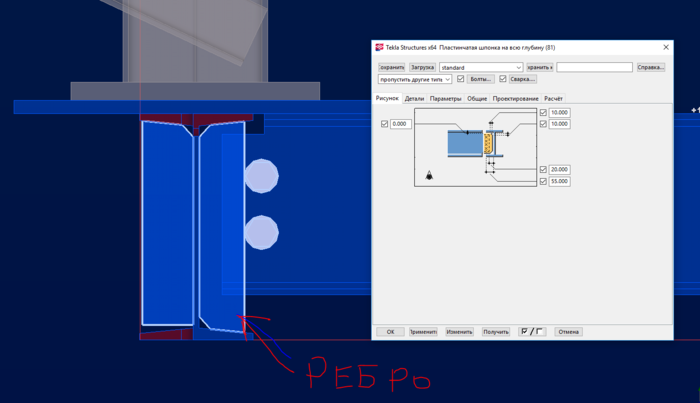Uncheck the 55.000 value checkbox
700x403 pixels.
(x=543, y=181)
